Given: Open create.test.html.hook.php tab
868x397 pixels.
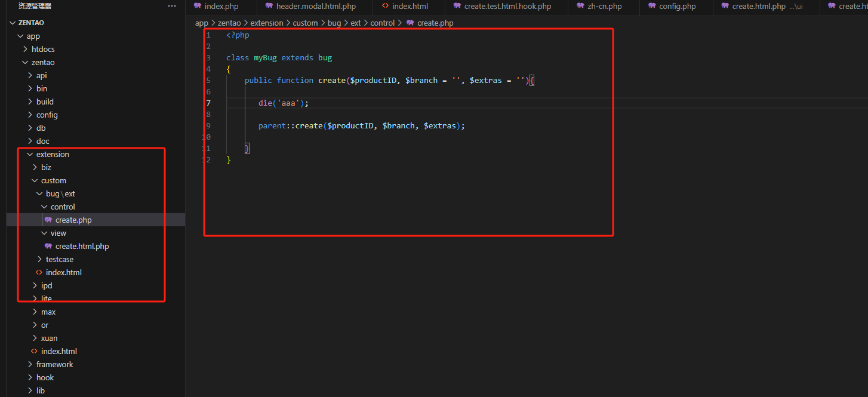Looking at the screenshot, I should (507, 6).
